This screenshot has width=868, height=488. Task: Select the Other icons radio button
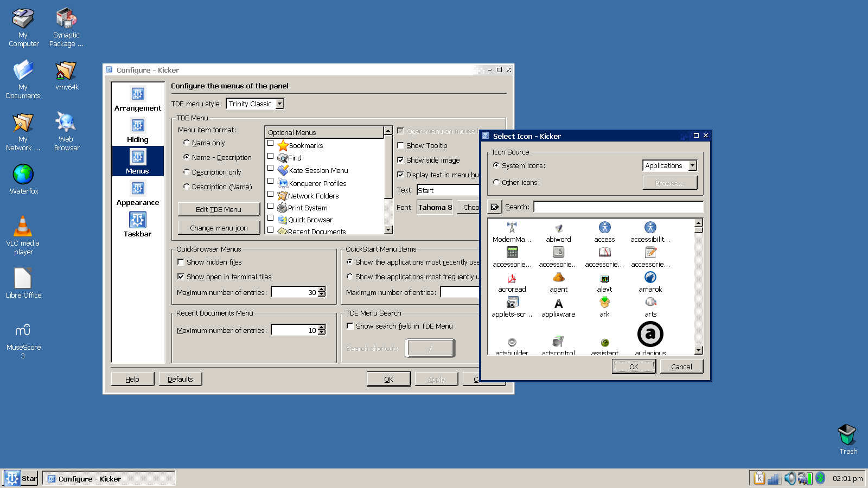coord(496,182)
